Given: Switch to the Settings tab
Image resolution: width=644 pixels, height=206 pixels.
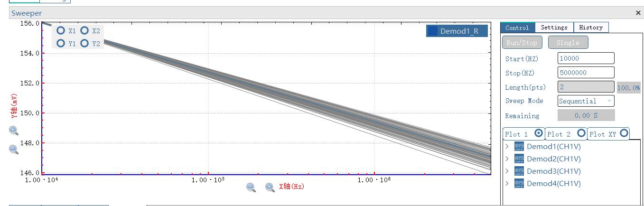Looking at the screenshot, I should tap(554, 28).
